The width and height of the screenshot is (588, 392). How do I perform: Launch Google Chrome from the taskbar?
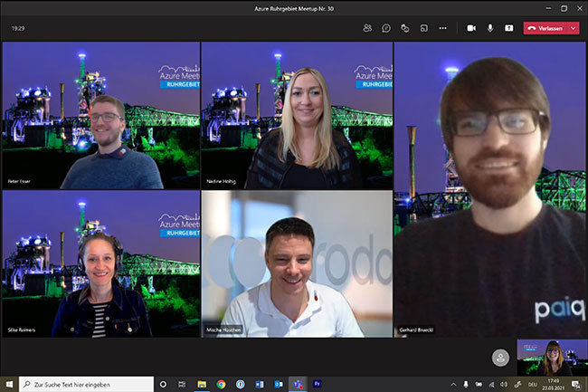click(x=221, y=384)
